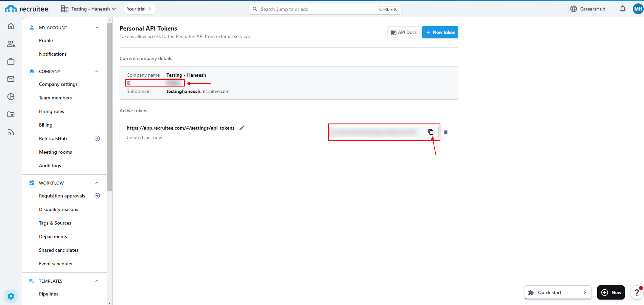Click the ReferralsHub upgrade badge icon
The width and height of the screenshot is (644, 305).
pyautogui.click(x=97, y=138)
